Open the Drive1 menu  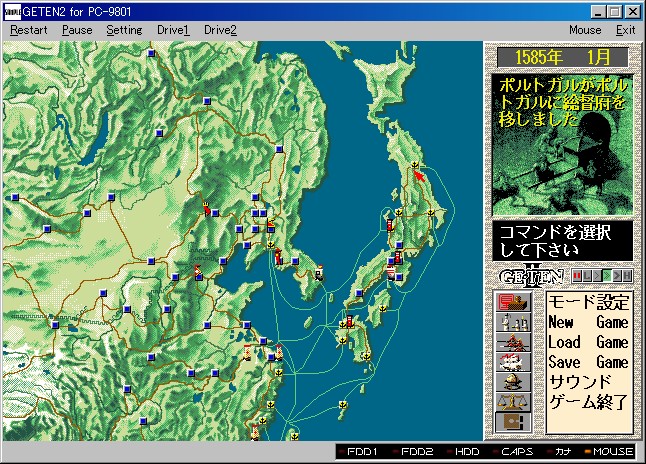tap(173, 30)
